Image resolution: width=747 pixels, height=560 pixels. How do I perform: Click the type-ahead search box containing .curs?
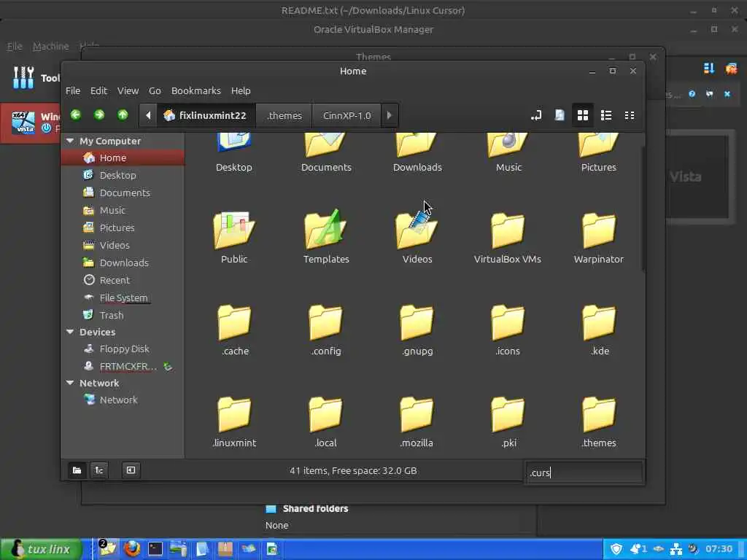click(584, 472)
